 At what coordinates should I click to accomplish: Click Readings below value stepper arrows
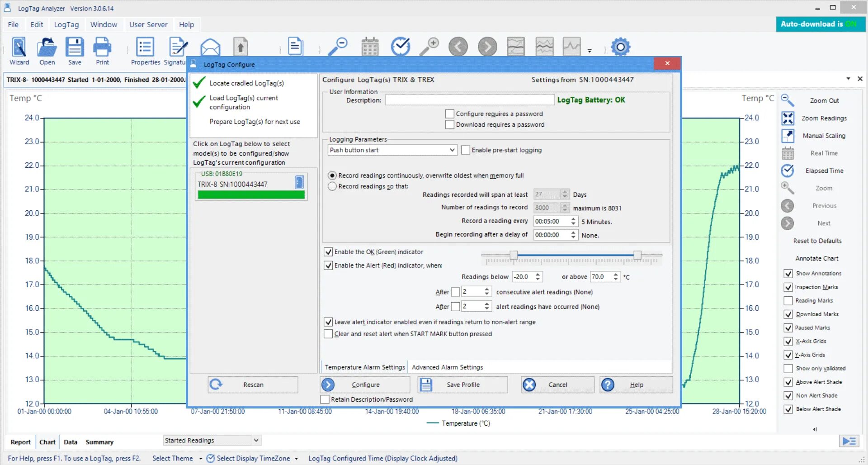click(538, 276)
